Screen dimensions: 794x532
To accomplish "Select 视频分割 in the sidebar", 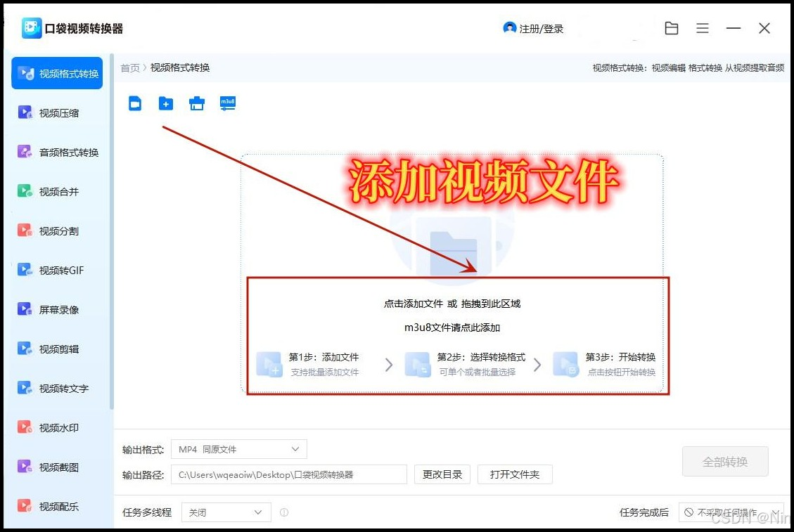I will [57, 231].
